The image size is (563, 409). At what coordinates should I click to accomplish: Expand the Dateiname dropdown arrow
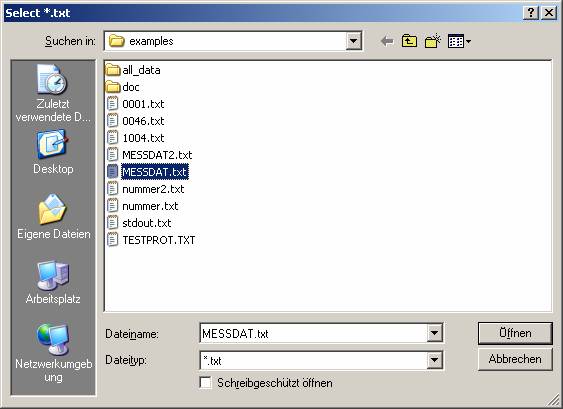434,333
